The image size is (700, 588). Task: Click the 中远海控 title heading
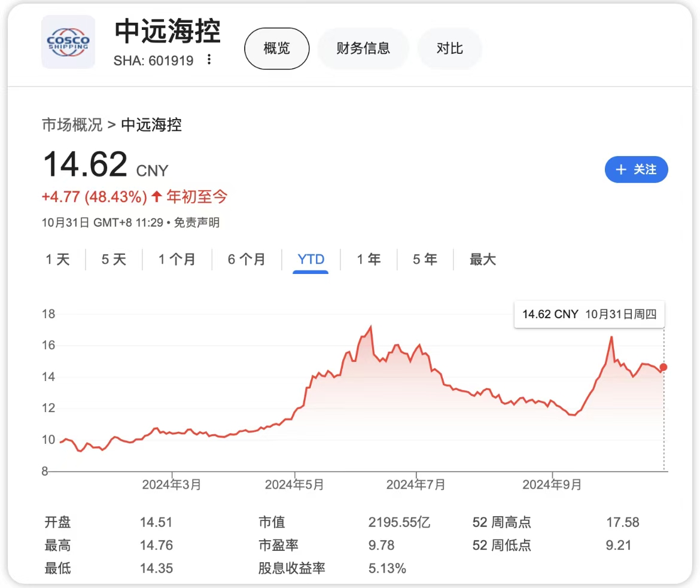(168, 31)
